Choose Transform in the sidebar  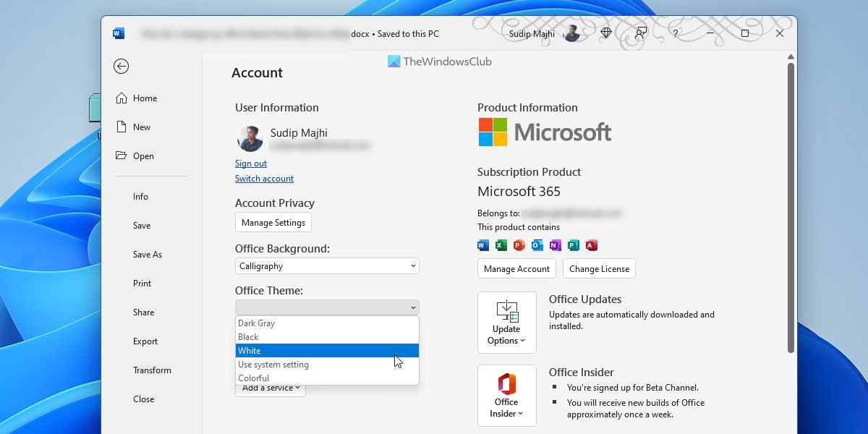click(x=152, y=370)
